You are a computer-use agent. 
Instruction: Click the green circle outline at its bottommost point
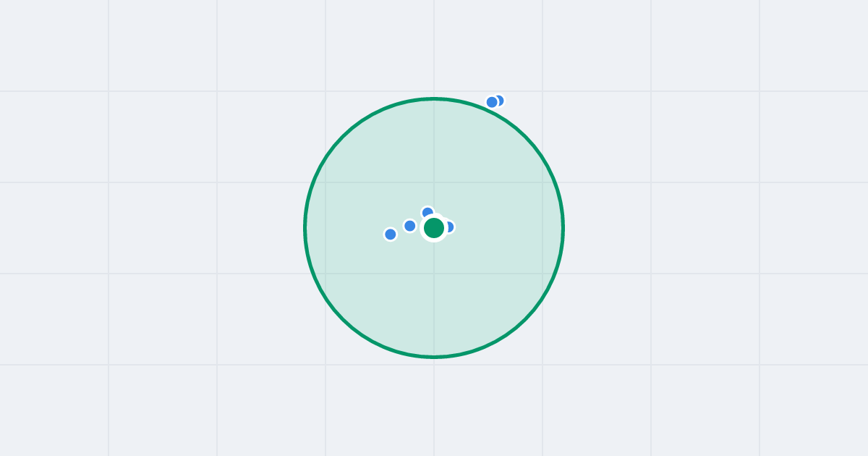click(434, 357)
